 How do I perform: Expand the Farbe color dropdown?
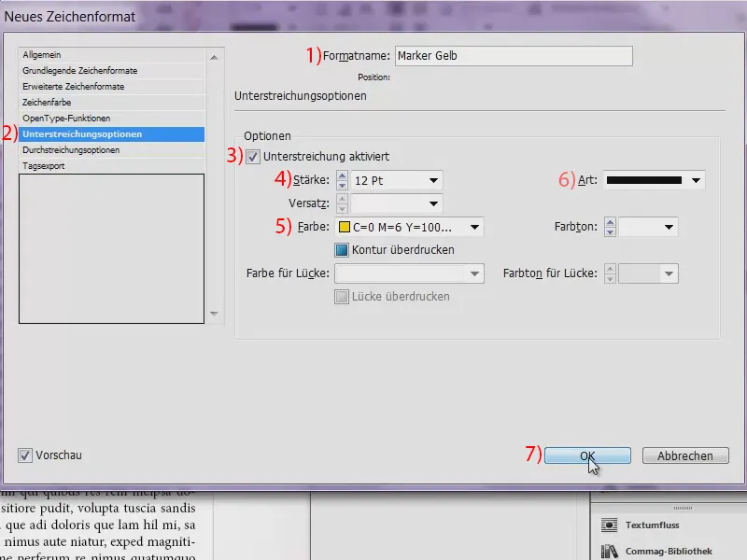[x=474, y=227]
